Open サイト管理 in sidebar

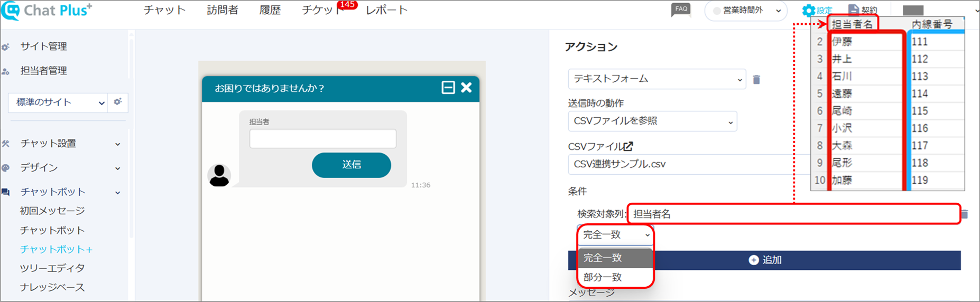click(44, 46)
